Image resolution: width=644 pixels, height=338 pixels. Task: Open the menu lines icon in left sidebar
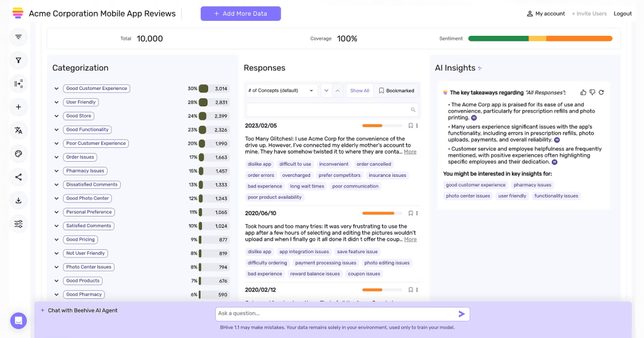pos(18,37)
